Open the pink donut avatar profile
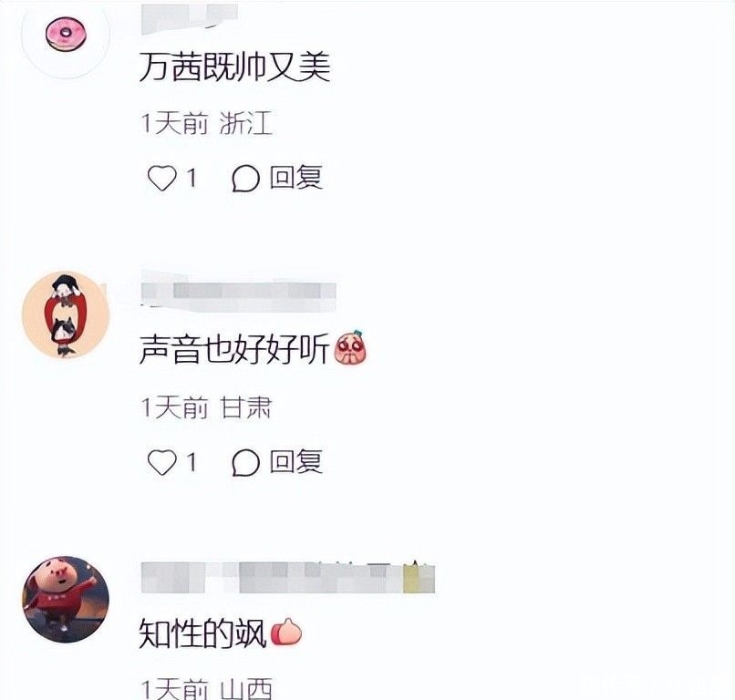The image size is (735, 700). click(66, 35)
